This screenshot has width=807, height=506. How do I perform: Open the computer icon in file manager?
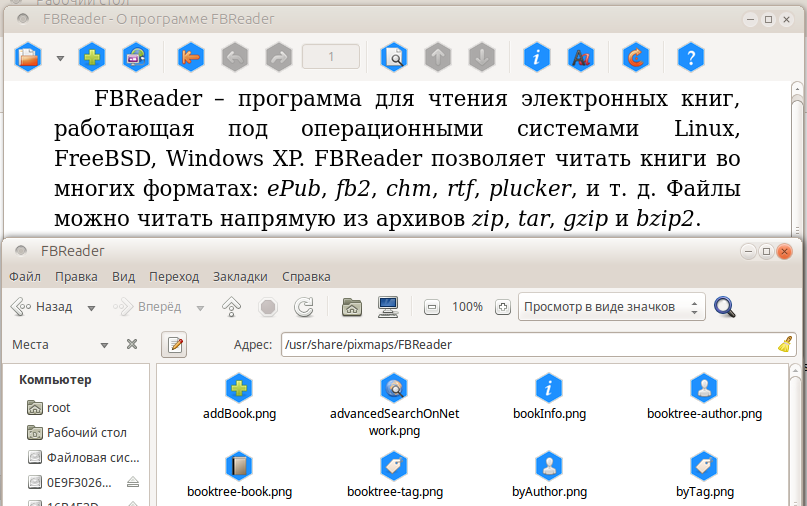[388, 307]
